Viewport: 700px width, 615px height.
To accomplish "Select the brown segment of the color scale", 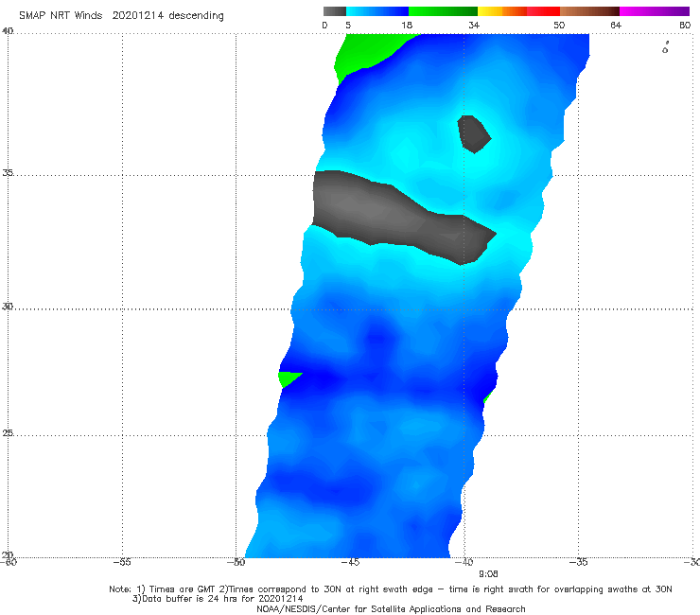I will [589, 11].
